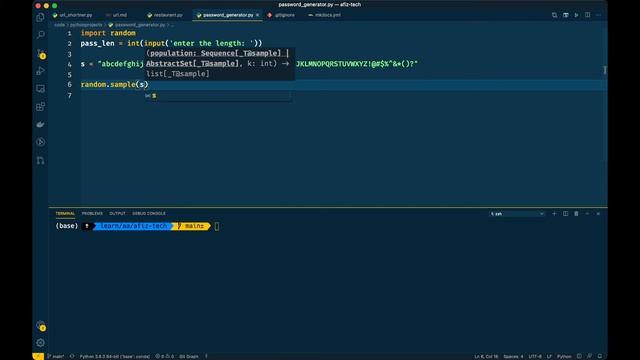The image size is (640, 360).
Task: Click the open preview to the side icon
Action: tap(565, 15)
